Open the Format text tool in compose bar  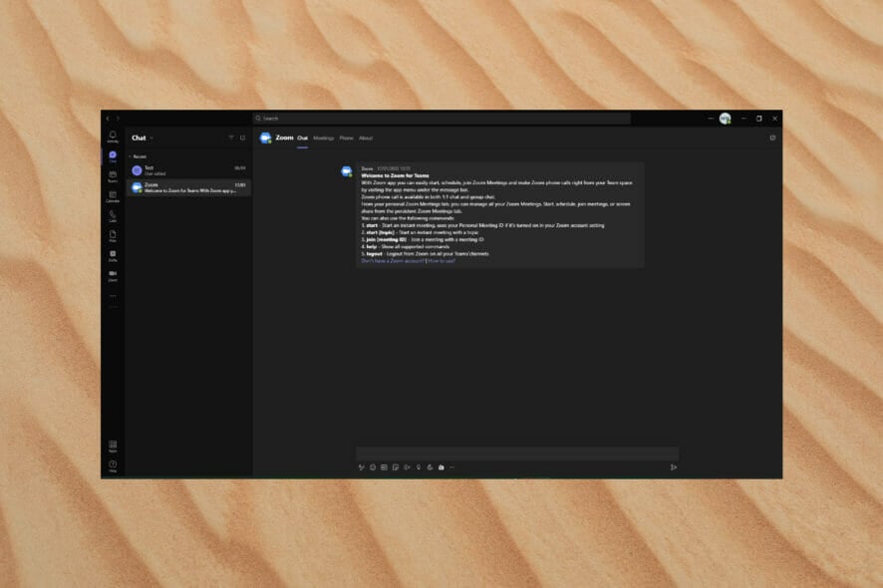click(362, 466)
